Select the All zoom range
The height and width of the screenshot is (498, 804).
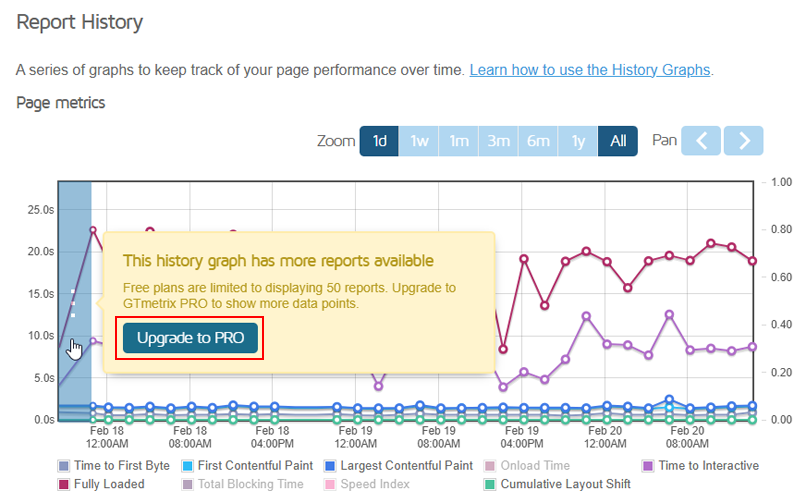[618, 141]
